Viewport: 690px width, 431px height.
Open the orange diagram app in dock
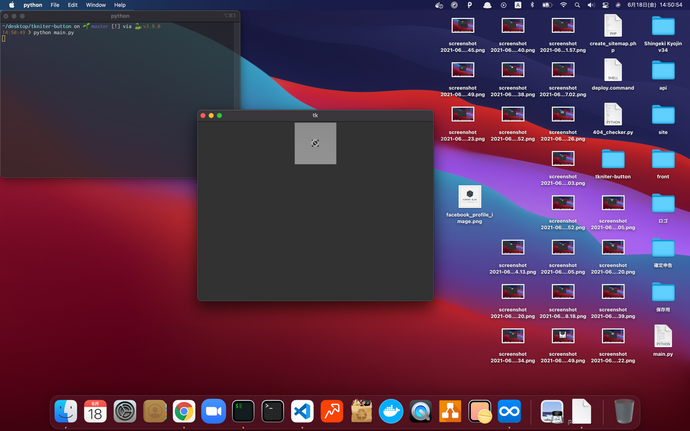(x=450, y=411)
